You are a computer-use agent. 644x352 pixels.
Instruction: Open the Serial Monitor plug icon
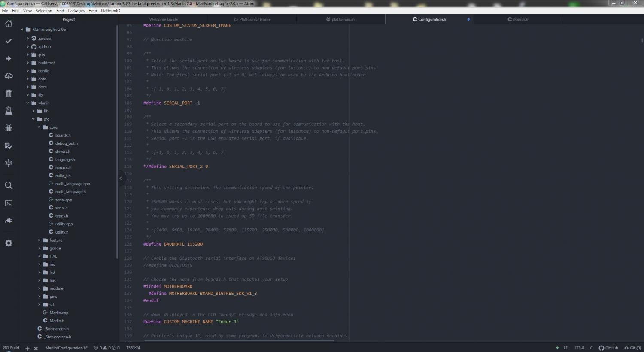9,221
